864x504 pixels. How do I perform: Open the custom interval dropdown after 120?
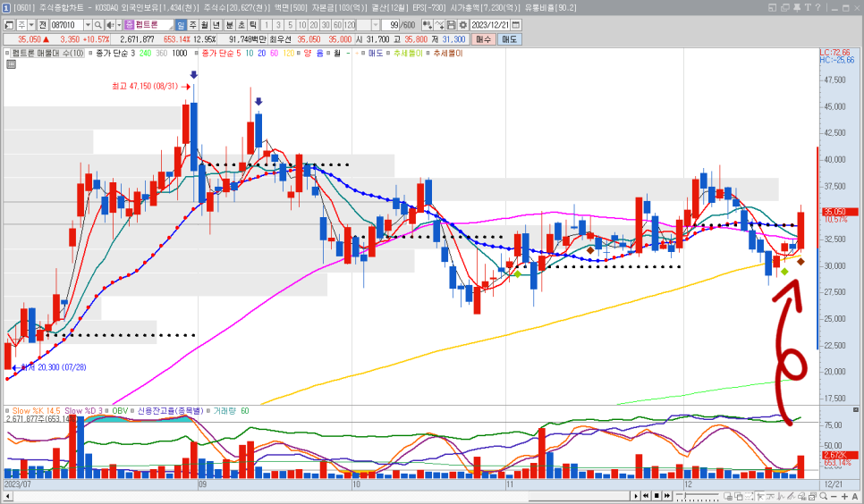tap(376, 25)
